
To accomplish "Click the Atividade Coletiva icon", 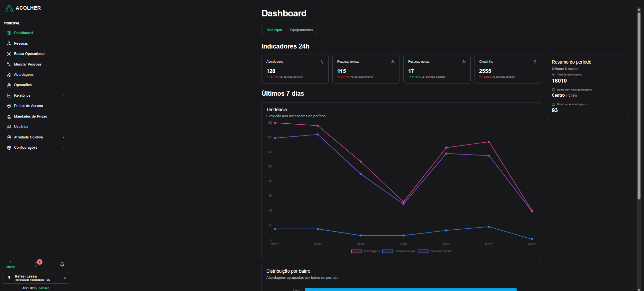I will coord(9,137).
